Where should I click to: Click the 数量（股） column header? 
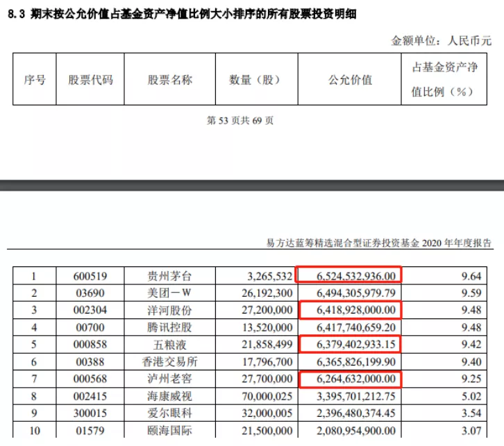coord(256,79)
